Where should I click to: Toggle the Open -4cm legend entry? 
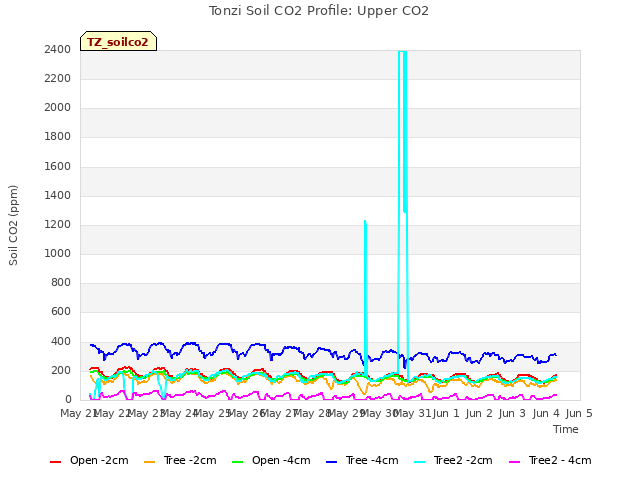coord(271,460)
